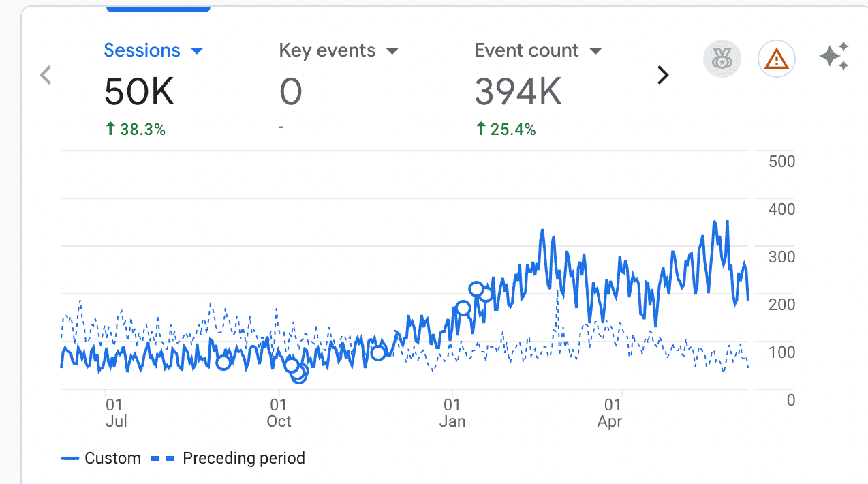Click the leftmost annotation marker in January
This screenshot has height=484, width=868.
[x=463, y=308]
